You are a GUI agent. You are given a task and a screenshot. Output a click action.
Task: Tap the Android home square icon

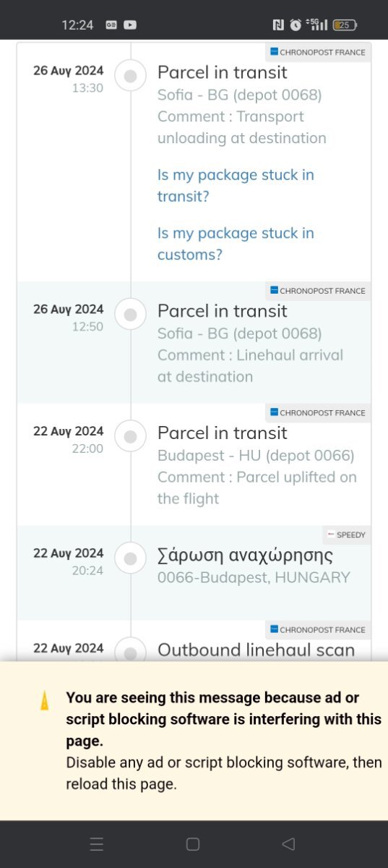(193, 843)
